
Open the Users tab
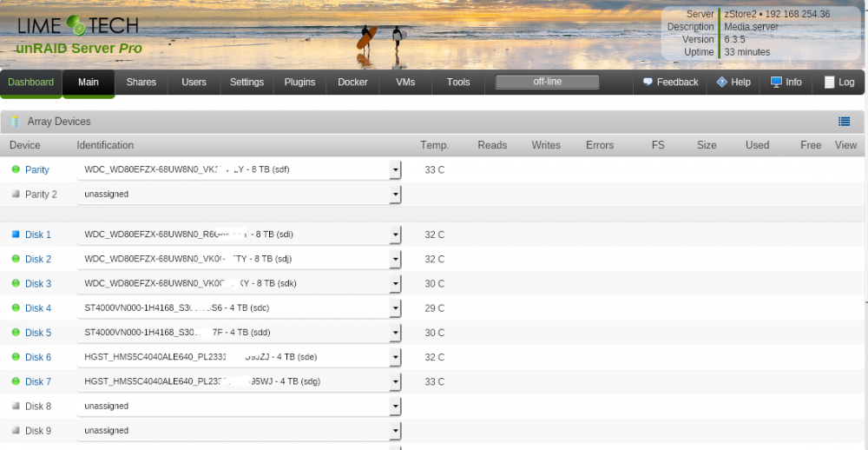194,82
